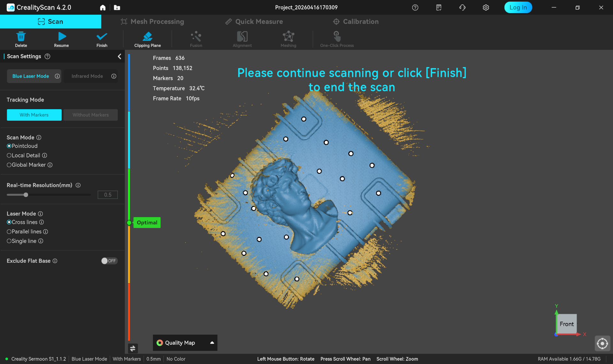This screenshot has width=613, height=364.
Task: Choose Without Markers tracking mode
Action: tap(91, 115)
